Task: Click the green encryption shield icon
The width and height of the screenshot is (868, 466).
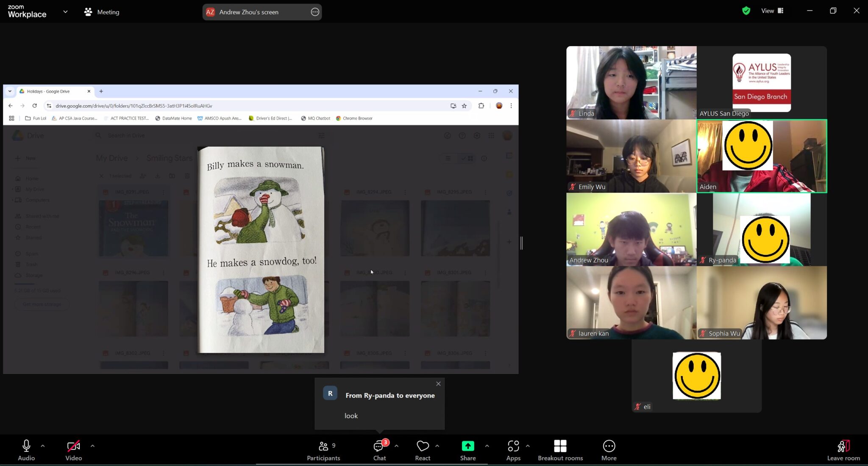Action: (746, 11)
